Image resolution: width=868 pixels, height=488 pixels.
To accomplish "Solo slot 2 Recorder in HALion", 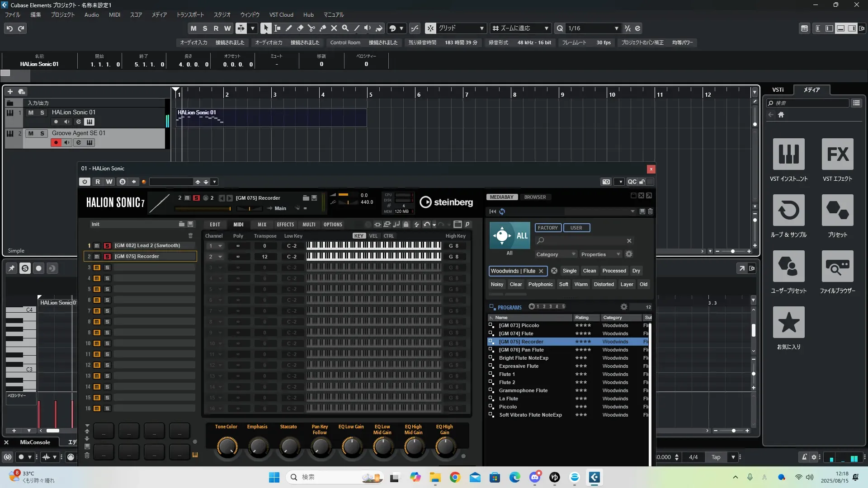I will [x=107, y=257].
